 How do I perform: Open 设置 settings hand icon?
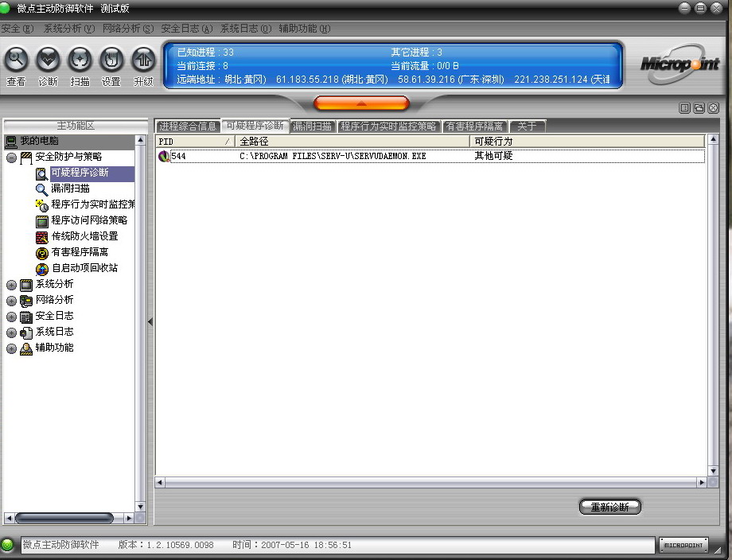[x=111, y=60]
